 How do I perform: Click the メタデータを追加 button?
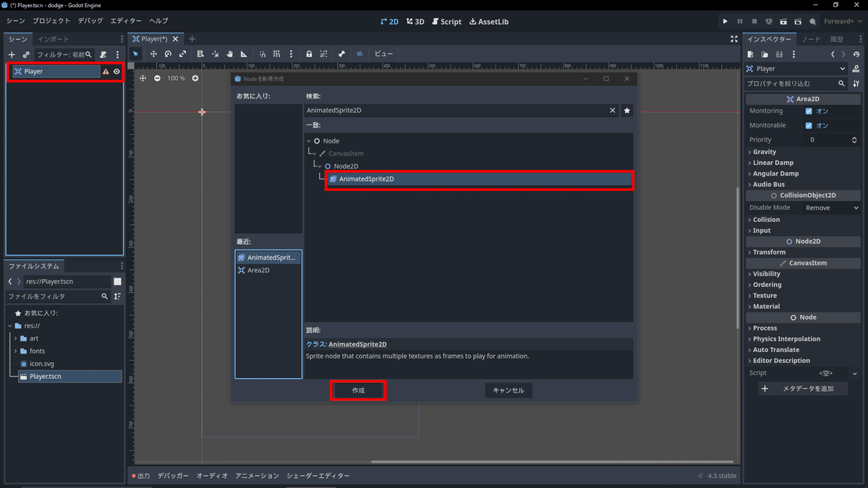[803, 389]
